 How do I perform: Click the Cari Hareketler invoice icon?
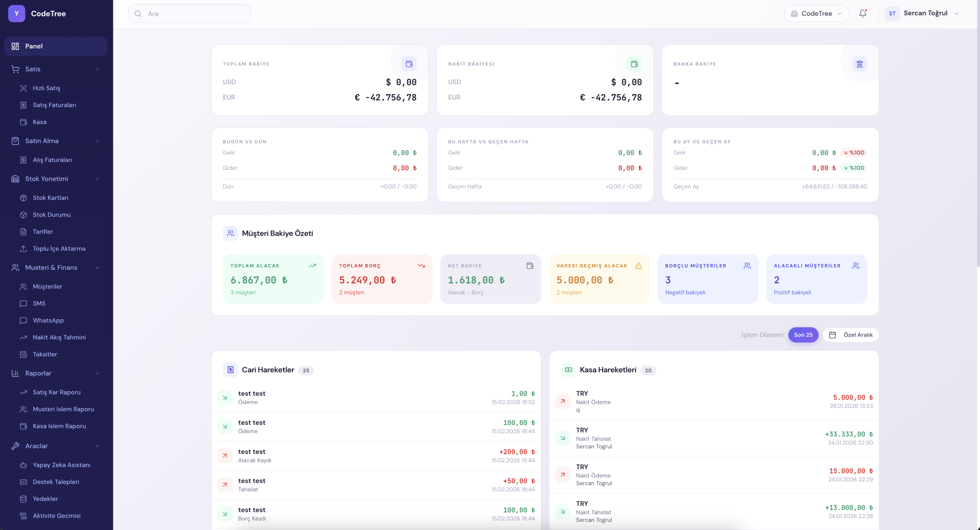(230, 370)
